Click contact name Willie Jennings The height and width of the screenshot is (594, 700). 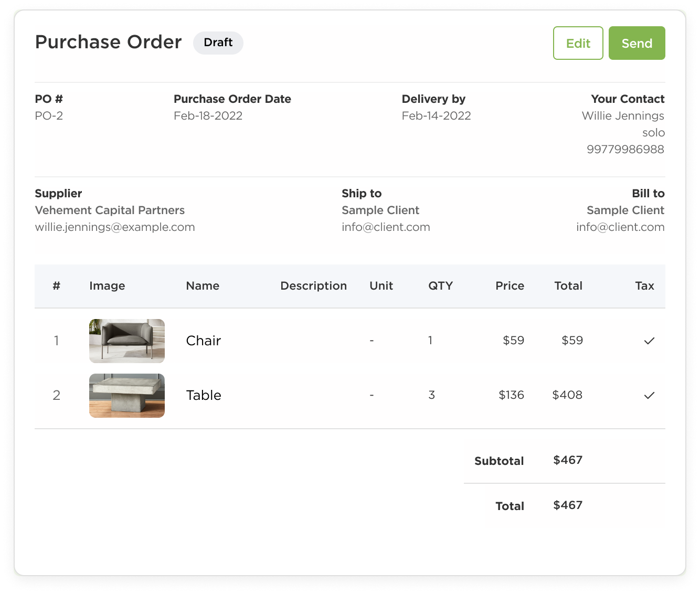point(623,115)
